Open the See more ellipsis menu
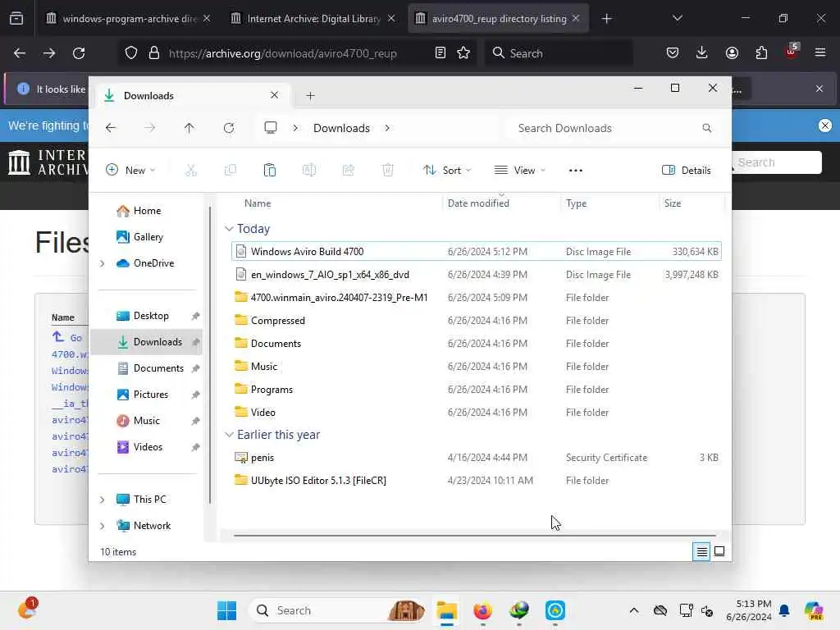Viewport: 840px width, 630px height. click(575, 171)
